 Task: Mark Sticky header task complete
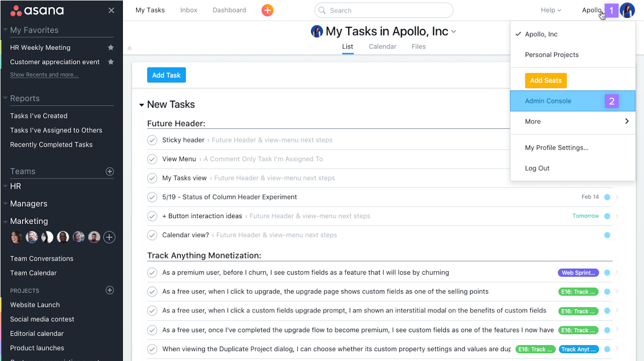[x=152, y=140]
